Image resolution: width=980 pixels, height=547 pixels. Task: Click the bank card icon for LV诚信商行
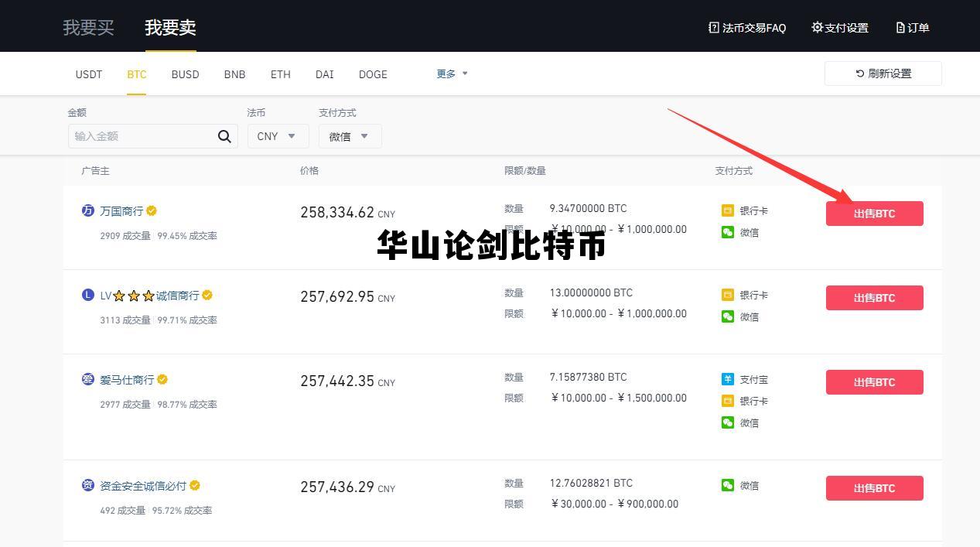pyautogui.click(x=727, y=295)
